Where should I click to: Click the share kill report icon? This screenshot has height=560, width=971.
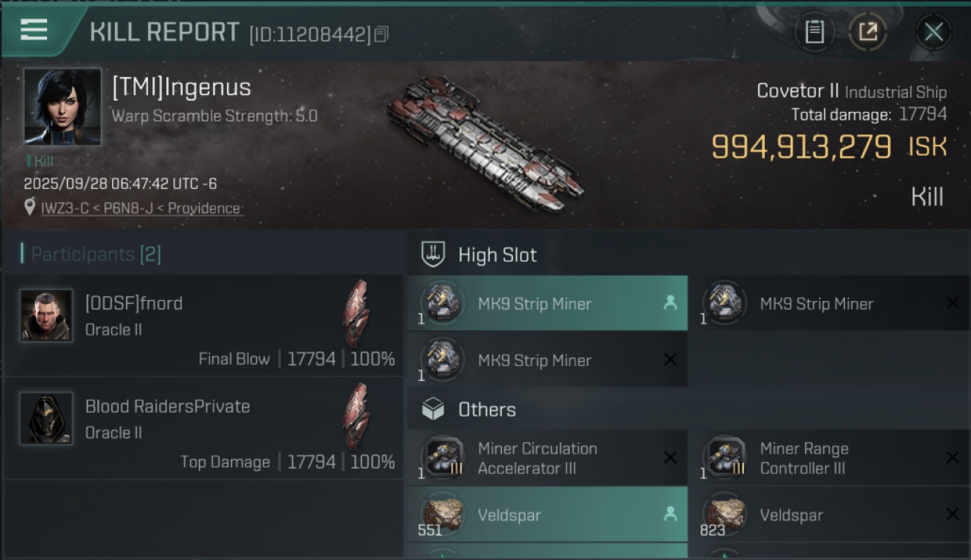point(867,32)
